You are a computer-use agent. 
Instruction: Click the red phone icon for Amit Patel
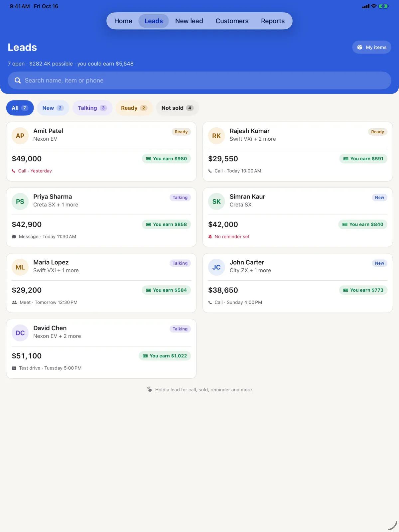coord(14,171)
